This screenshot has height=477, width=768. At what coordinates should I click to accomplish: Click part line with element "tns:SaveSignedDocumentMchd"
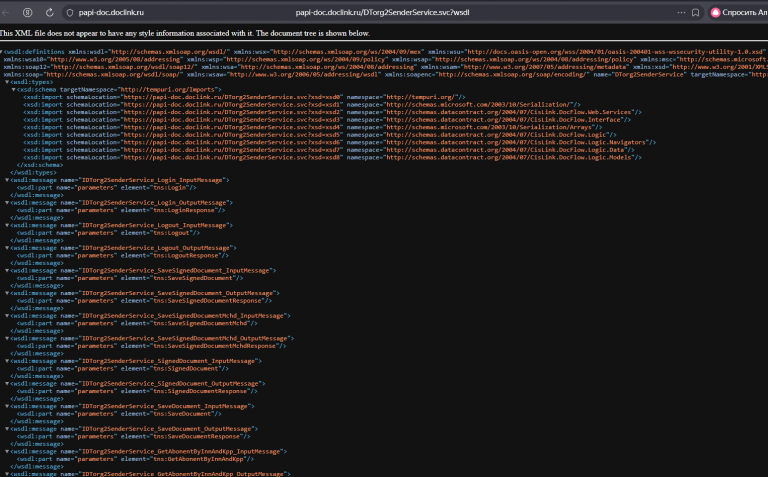click(x=137, y=323)
